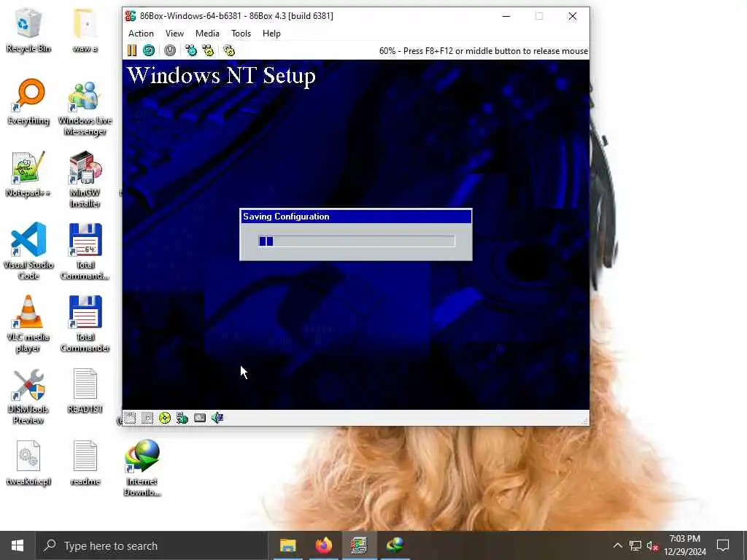Select Windows Live Messenger shortcut
Screen dimensions: 747x560
(85, 108)
